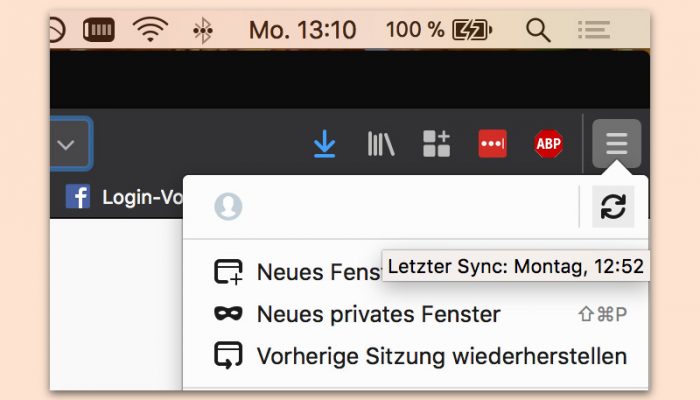Toggle the Bluetooth menu bar icon

click(x=203, y=30)
